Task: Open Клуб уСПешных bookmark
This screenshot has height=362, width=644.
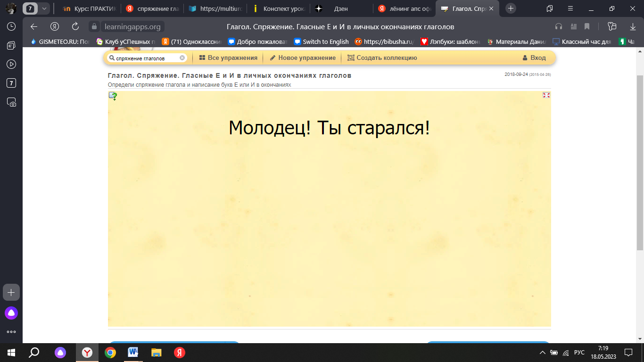Action: [126, 41]
